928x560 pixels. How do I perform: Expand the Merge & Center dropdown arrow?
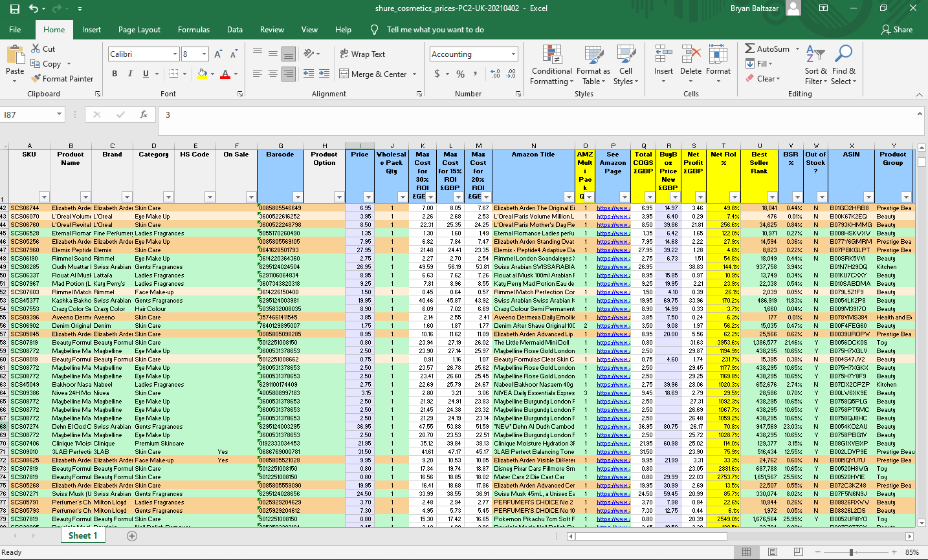click(x=414, y=74)
